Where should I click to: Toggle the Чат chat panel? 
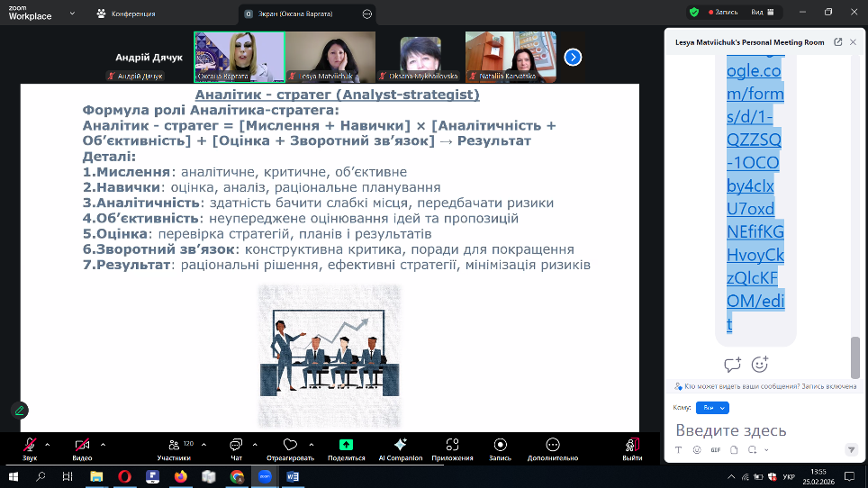click(x=236, y=445)
